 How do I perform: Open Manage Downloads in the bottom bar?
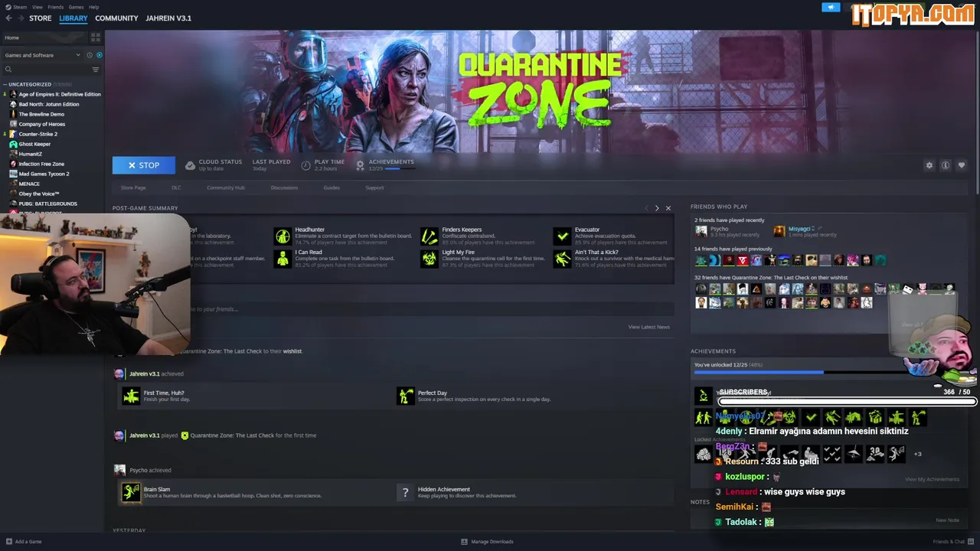[x=487, y=542]
